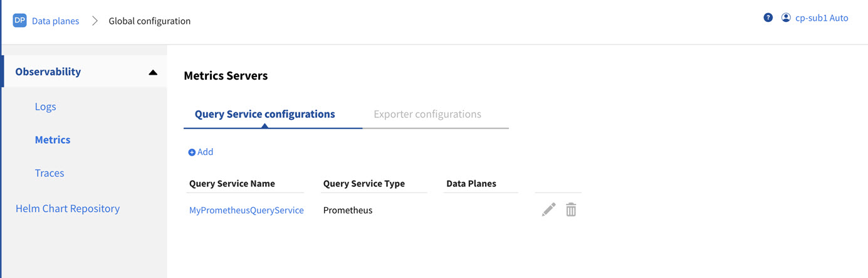The image size is (868, 278).
Task: Click the user profile avatar icon
Action: click(786, 18)
